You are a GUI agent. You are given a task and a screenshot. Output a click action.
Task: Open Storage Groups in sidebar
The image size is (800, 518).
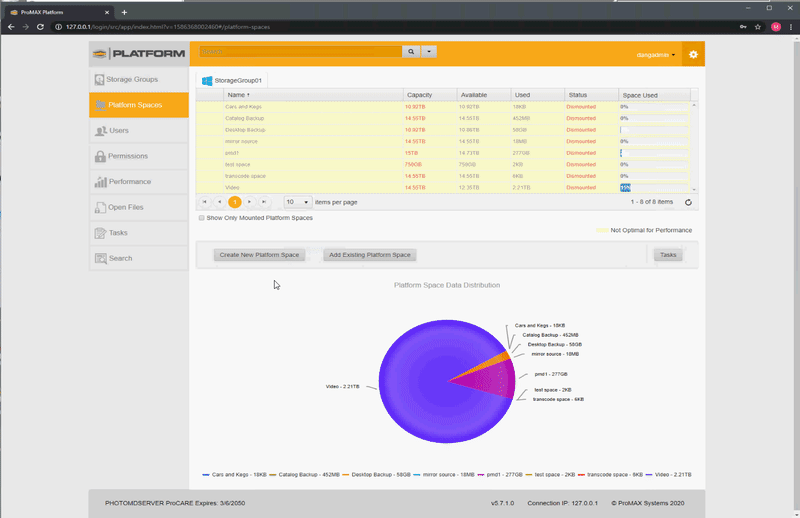[139, 80]
